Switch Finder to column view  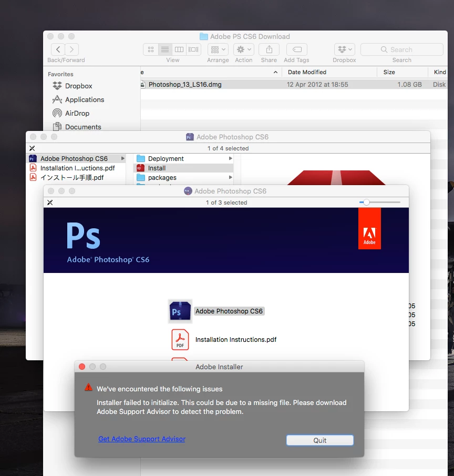coord(179,49)
